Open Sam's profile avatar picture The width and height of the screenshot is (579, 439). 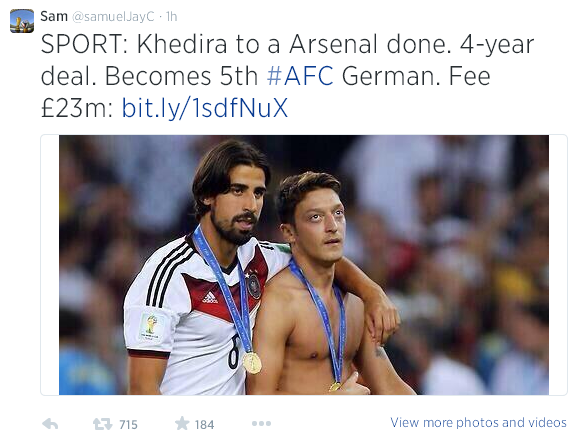coord(22,21)
